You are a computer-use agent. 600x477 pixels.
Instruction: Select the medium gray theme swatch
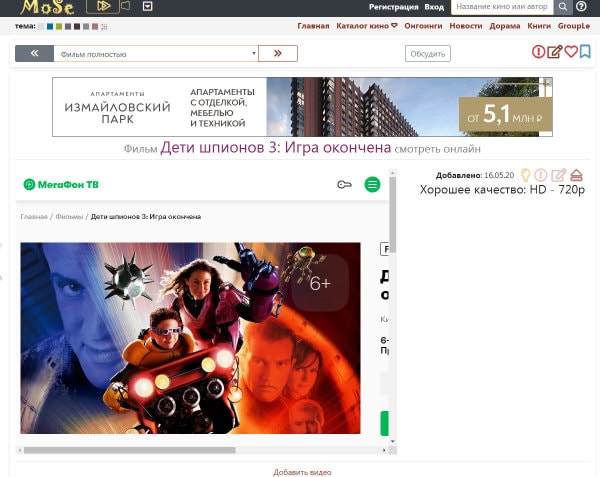point(86,26)
